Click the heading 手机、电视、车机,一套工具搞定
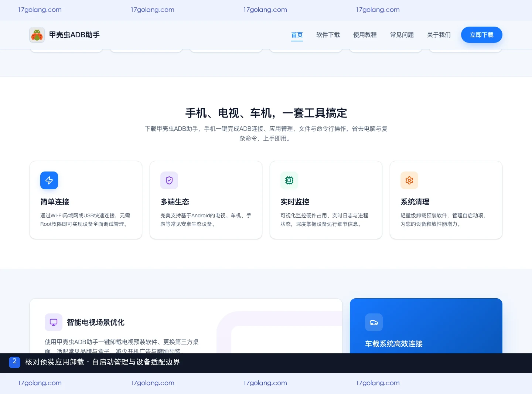 pyautogui.click(x=266, y=113)
